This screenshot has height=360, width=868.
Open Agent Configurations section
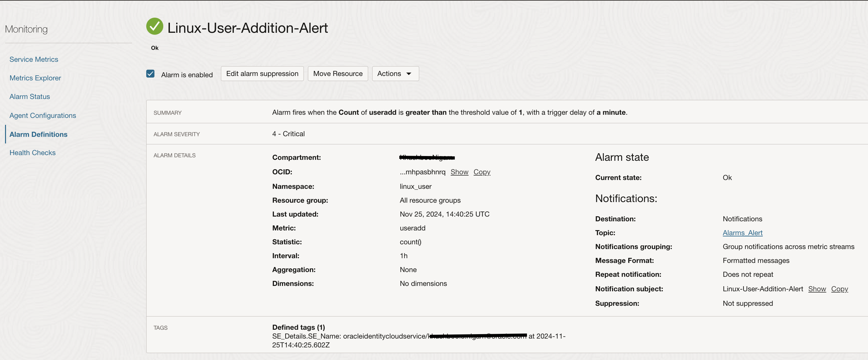43,115
